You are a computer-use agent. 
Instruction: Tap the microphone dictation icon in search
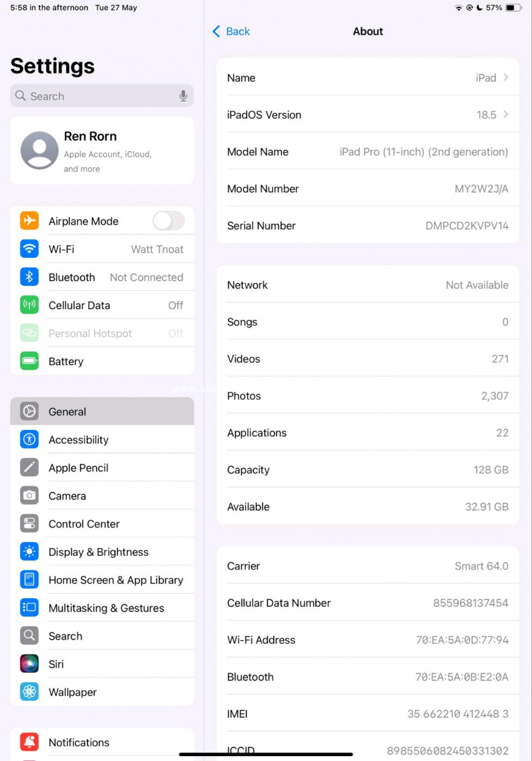point(183,96)
